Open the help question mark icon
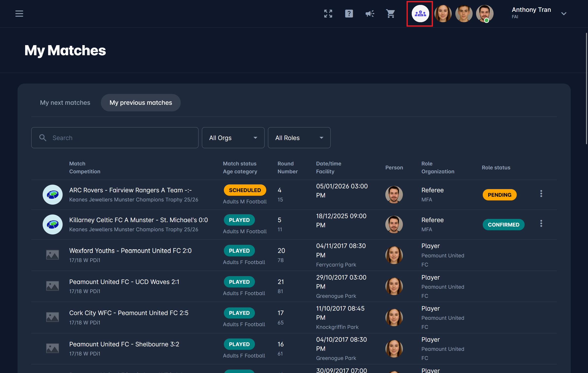The image size is (588, 373). [x=349, y=14]
